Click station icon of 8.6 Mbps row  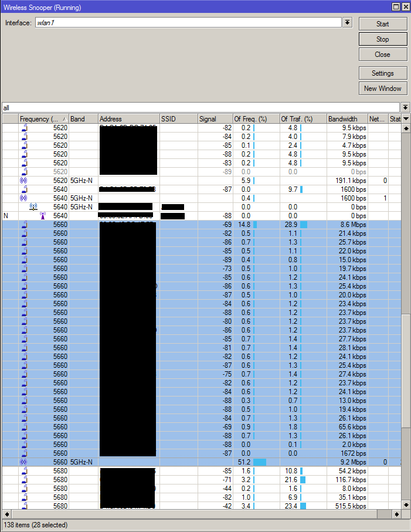click(x=25, y=225)
